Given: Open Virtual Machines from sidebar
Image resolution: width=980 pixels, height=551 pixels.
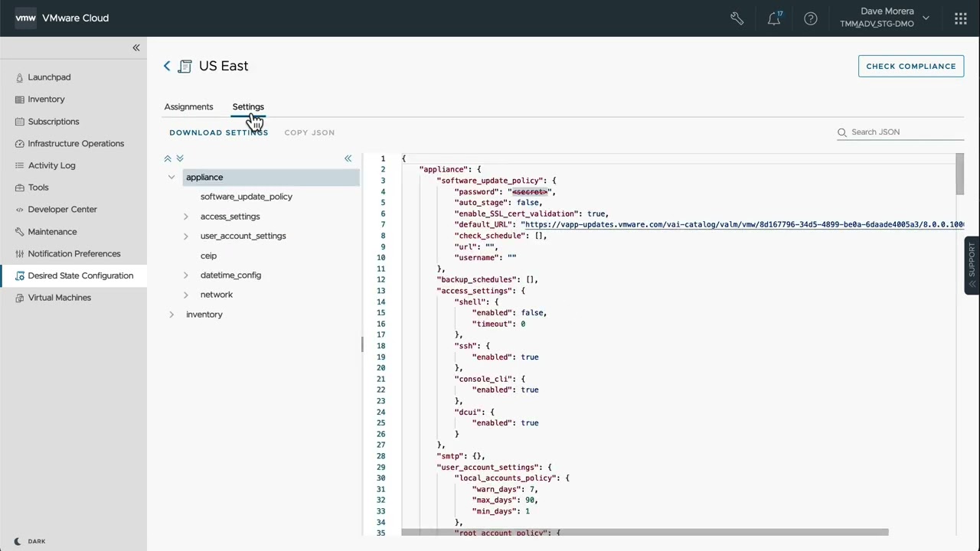Looking at the screenshot, I should [x=60, y=298].
